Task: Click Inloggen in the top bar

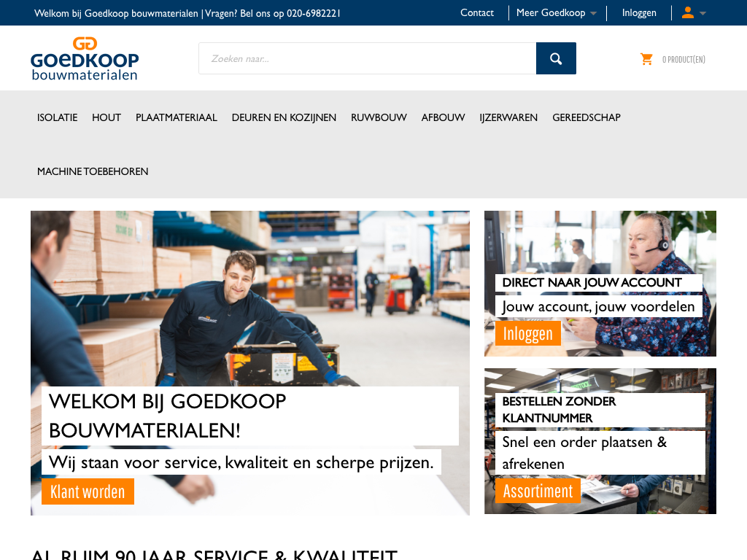Action: coord(639,13)
